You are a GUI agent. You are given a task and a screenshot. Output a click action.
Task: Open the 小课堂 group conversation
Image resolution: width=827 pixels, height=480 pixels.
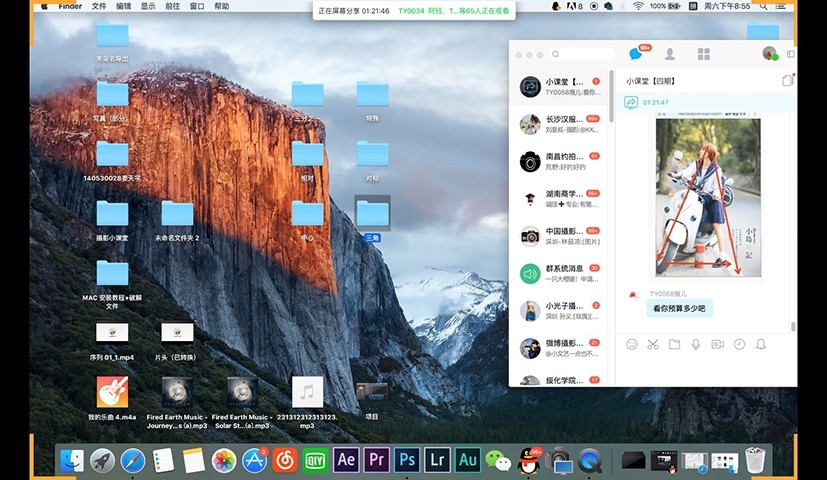[559, 87]
